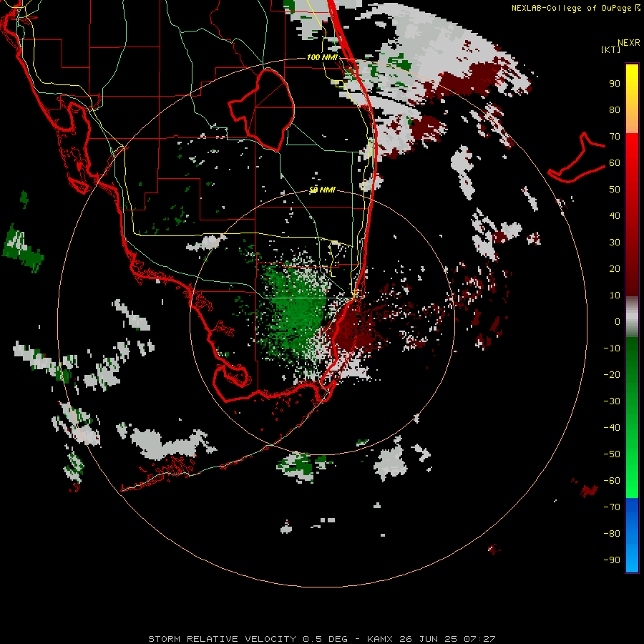644x644 pixels.
Task: Click the 100 NMI range ring label
Action: 322,57
